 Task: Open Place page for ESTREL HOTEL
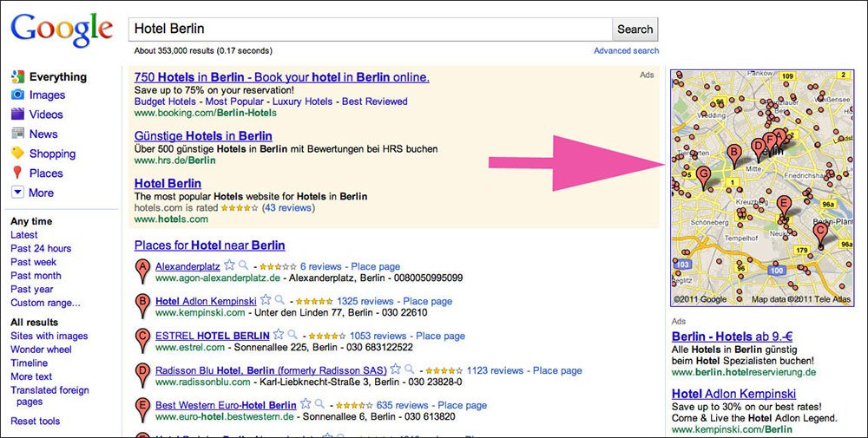click(x=441, y=336)
